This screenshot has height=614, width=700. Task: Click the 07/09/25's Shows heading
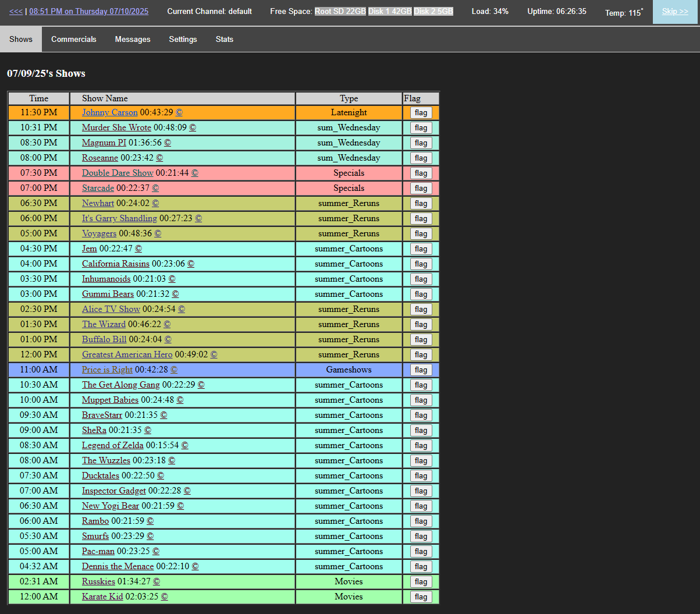(46, 73)
